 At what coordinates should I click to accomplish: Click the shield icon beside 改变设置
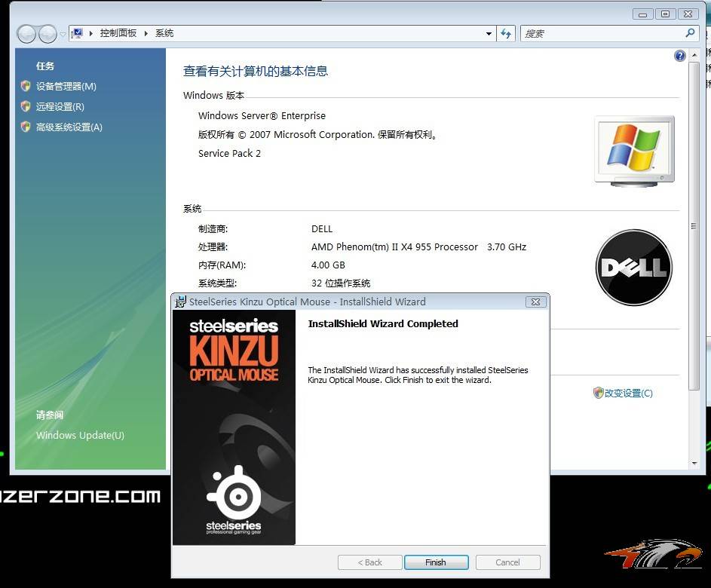598,393
